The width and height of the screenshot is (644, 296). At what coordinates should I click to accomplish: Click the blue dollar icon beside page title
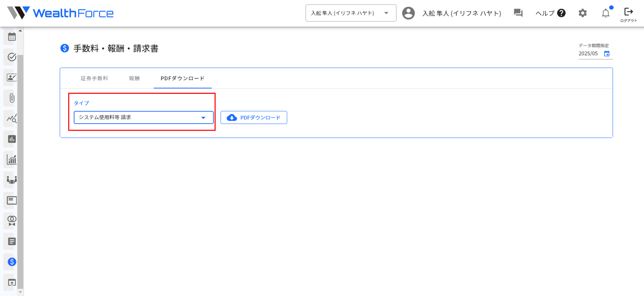point(65,48)
